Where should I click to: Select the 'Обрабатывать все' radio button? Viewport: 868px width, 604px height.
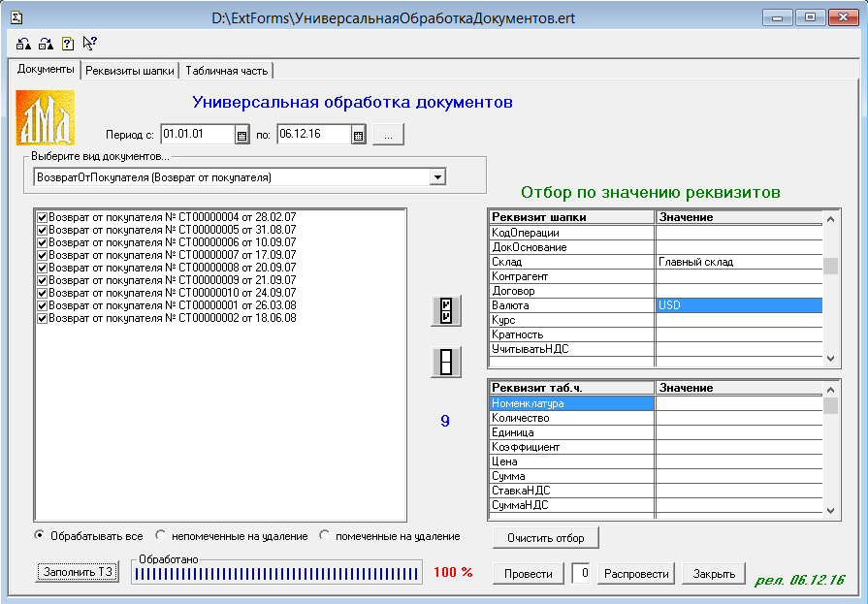(x=40, y=535)
